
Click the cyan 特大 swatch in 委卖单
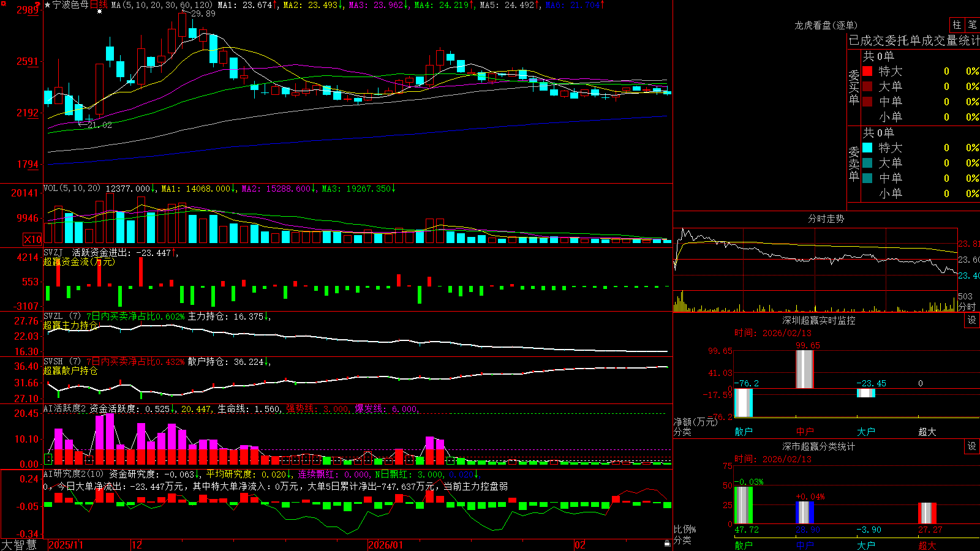[x=867, y=148]
